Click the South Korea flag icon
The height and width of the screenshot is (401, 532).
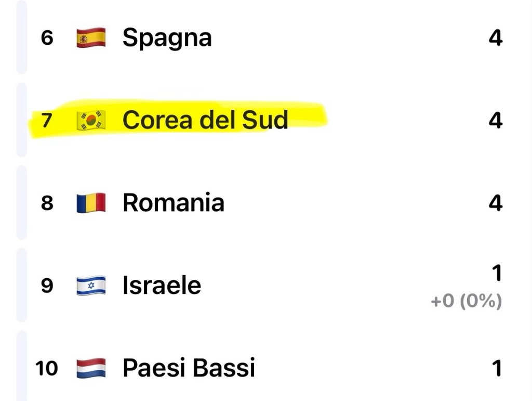[91, 120]
